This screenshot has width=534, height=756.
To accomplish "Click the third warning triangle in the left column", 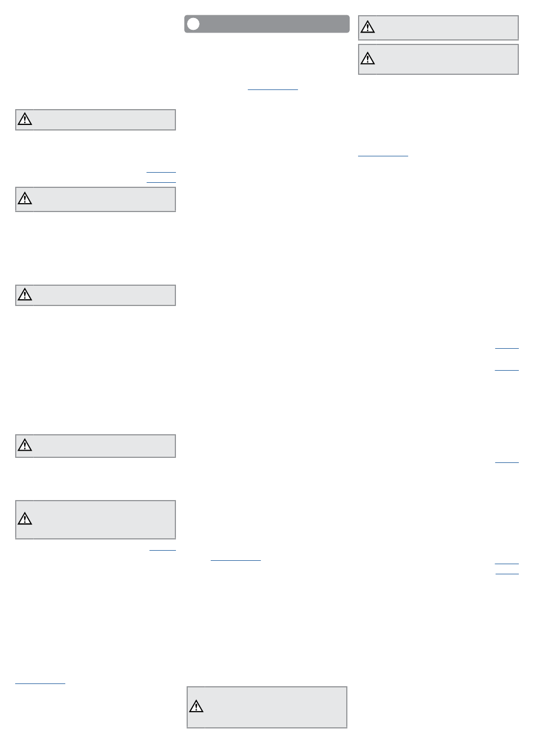I will [25, 295].
